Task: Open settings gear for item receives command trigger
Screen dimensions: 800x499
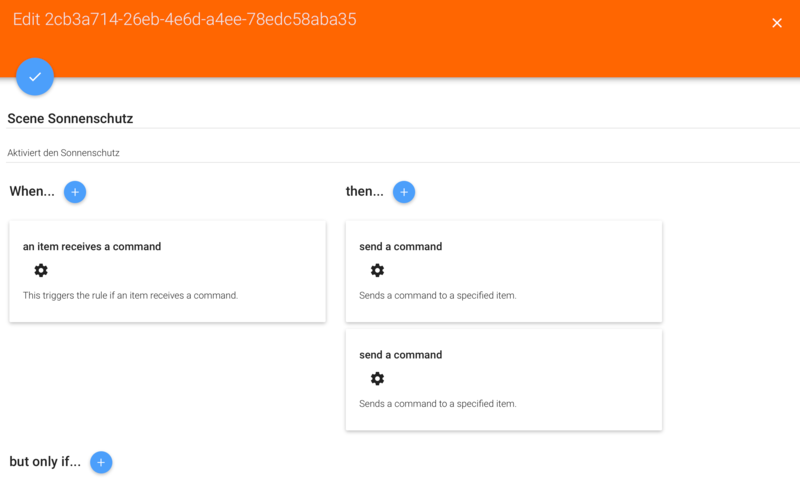Action: (x=41, y=270)
